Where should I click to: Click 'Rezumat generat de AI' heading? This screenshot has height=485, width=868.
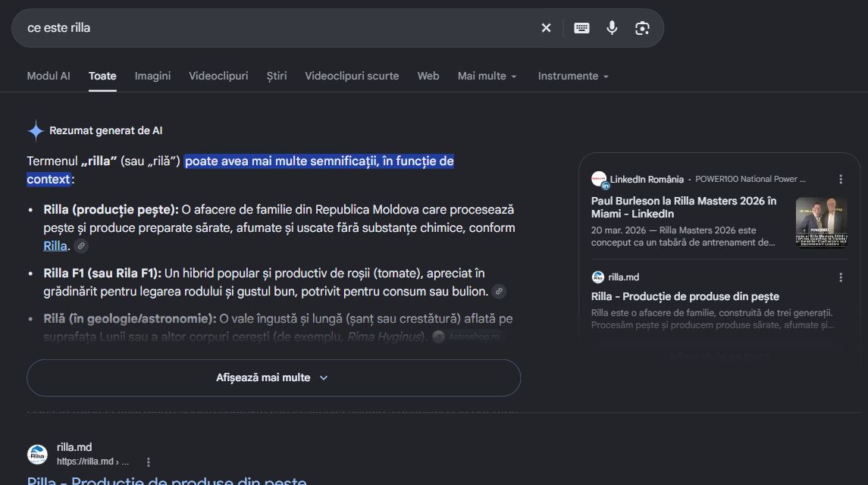pos(105,130)
